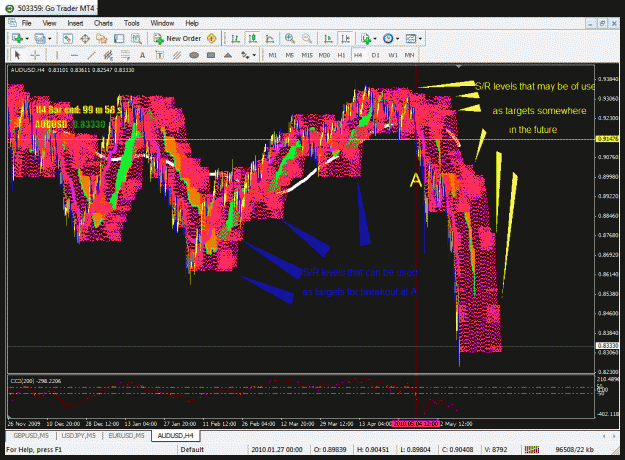Select the Fibonacci Retracement tool
This screenshot has width=625, height=460.
click(x=125, y=55)
